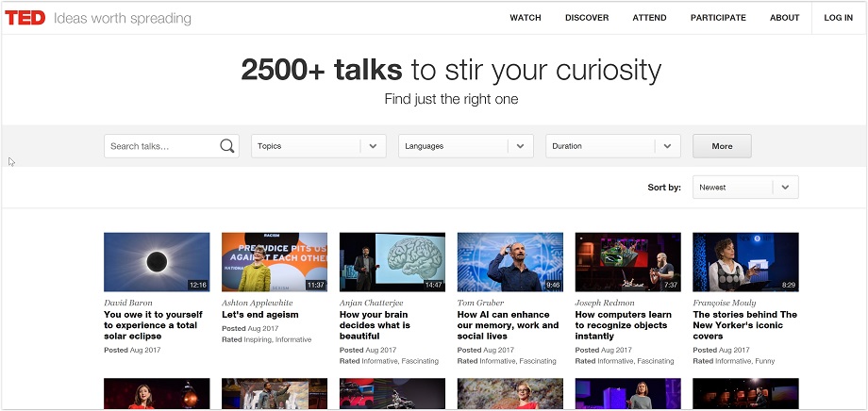Focus the Search talks field
Viewport: 868px width, 411px height.
click(172, 146)
